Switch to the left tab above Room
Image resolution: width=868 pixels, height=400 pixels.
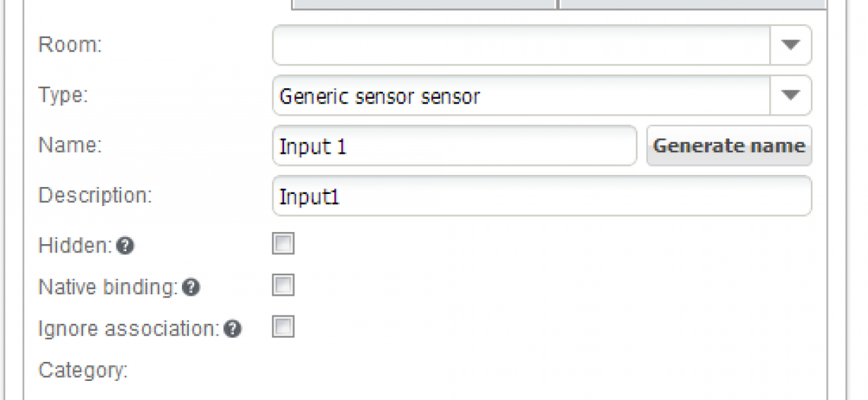pos(424,4)
